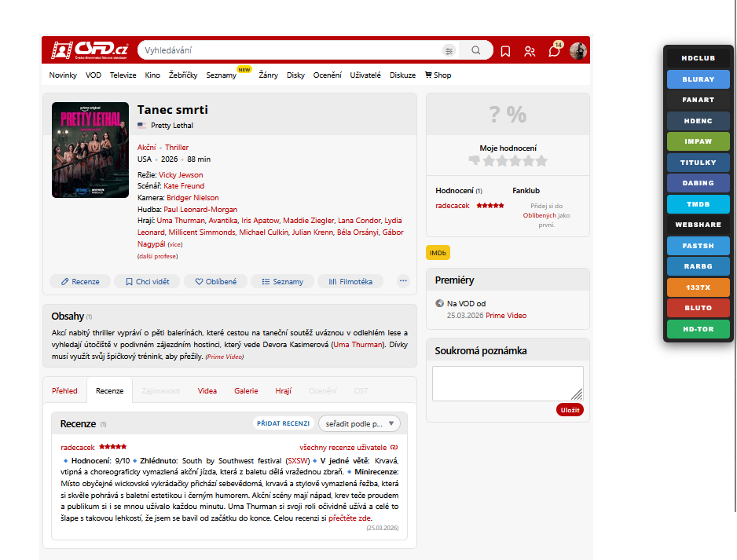Open the RARBG sidebar button
Image resolution: width=737 pixels, height=560 pixels.
[x=698, y=266]
